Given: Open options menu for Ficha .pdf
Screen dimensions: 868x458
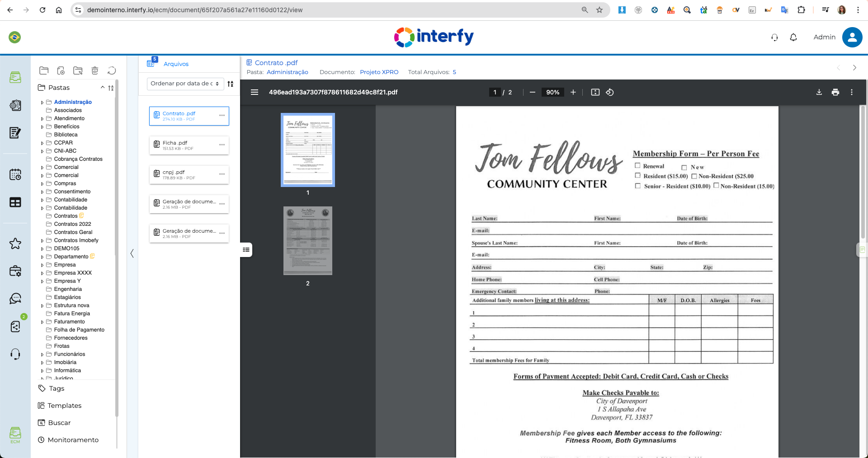Looking at the screenshot, I should click(x=222, y=145).
